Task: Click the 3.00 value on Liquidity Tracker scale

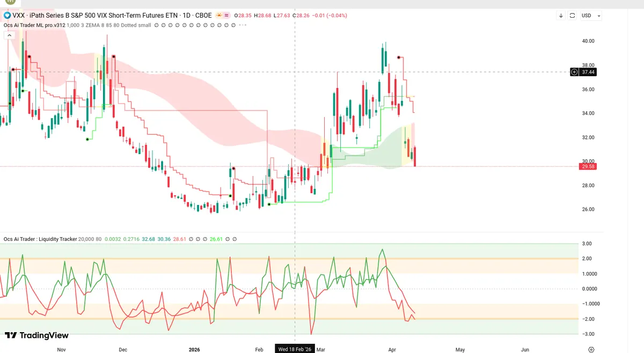Action: click(x=587, y=244)
